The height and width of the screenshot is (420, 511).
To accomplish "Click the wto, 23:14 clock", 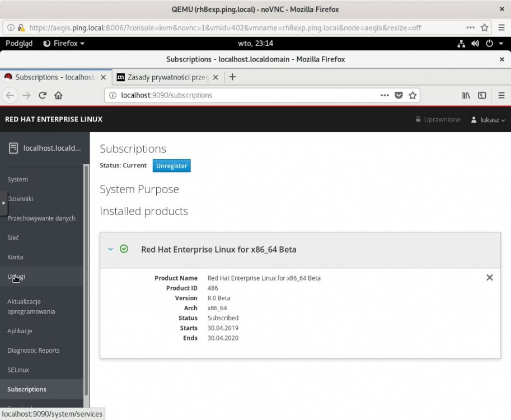I will tap(255, 43).
